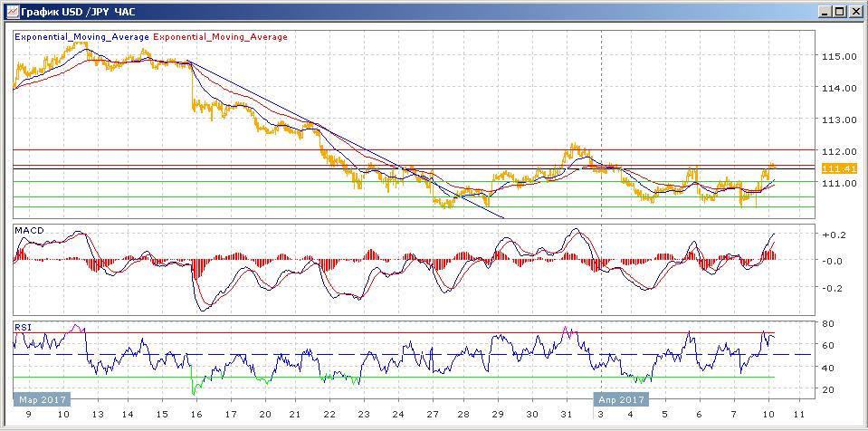Click the 115.00 price axis label

[837, 56]
